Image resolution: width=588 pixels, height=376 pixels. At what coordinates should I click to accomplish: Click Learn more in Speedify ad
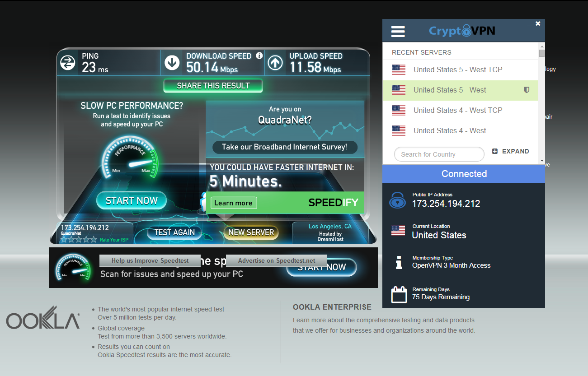(233, 203)
